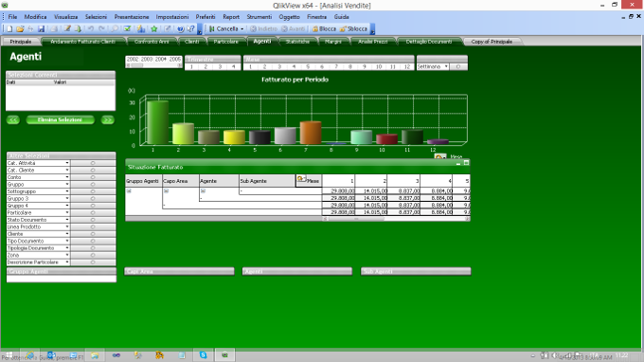Click the New document toolbar icon
This screenshot has width=644, height=362.
(9, 28)
